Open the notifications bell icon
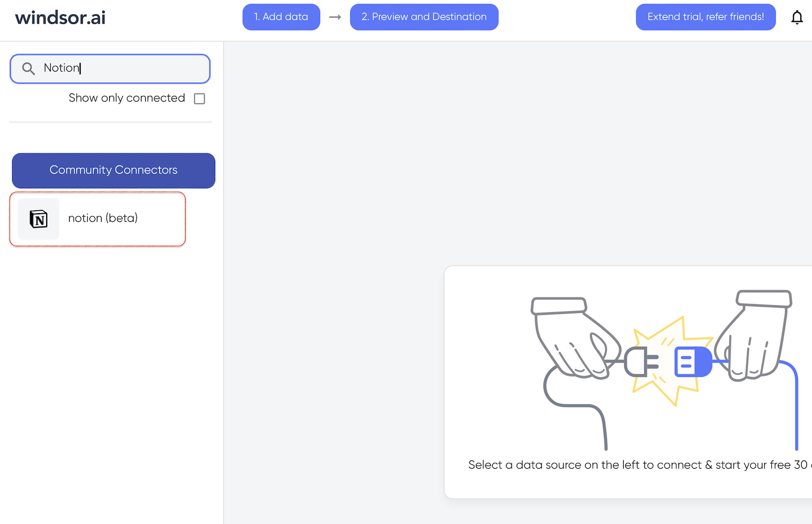The width and height of the screenshot is (812, 524). pos(797,17)
